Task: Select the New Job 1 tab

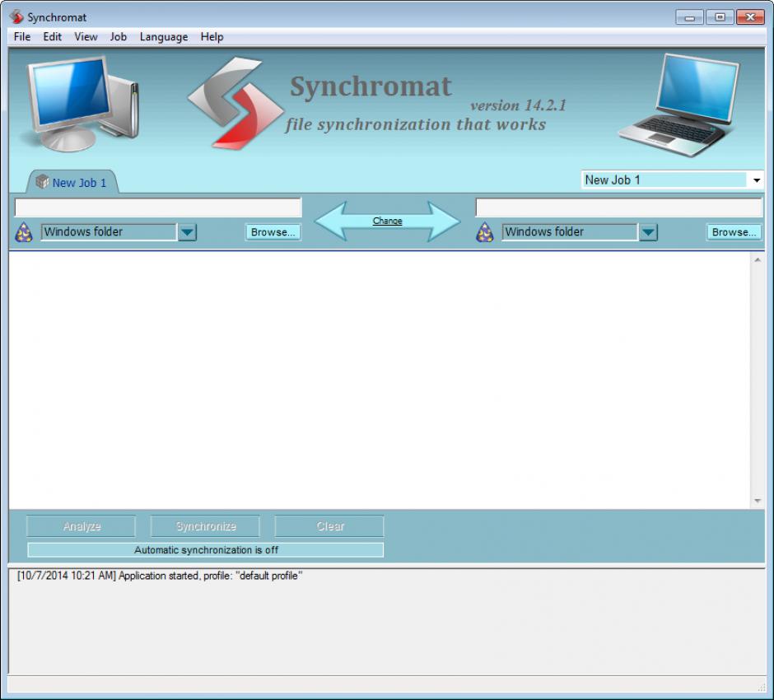Action: tap(72, 182)
